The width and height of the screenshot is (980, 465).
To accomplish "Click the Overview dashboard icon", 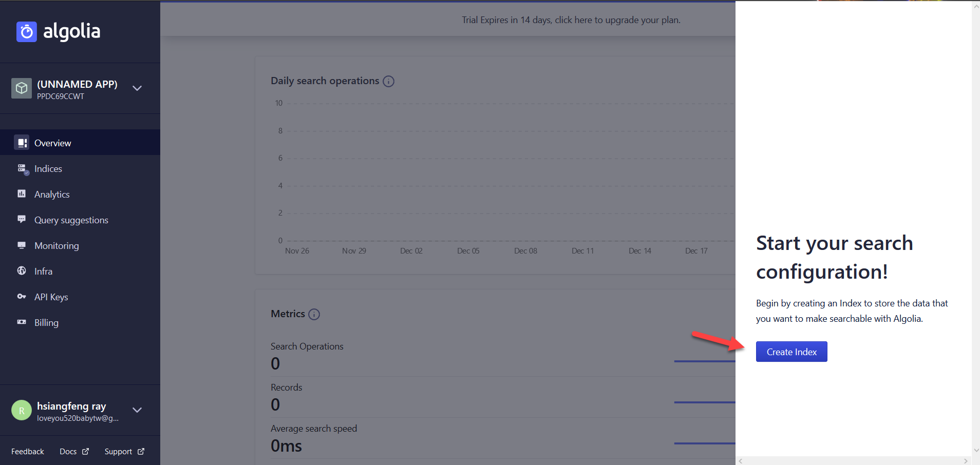I will pyautogui.click(x=22, y=143).
